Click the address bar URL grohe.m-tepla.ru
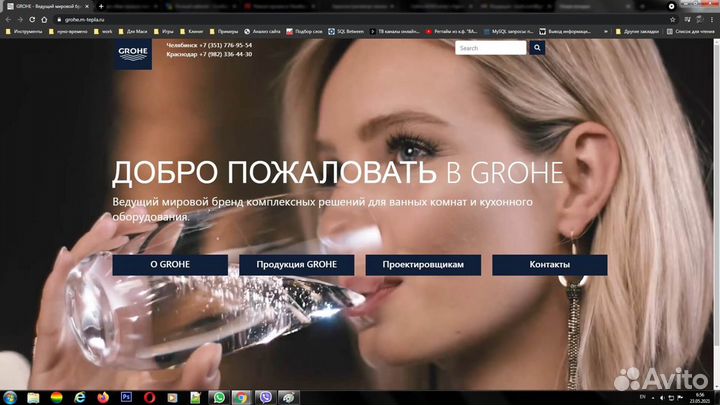Screen dimensions: 720x405 coord(84,20)
